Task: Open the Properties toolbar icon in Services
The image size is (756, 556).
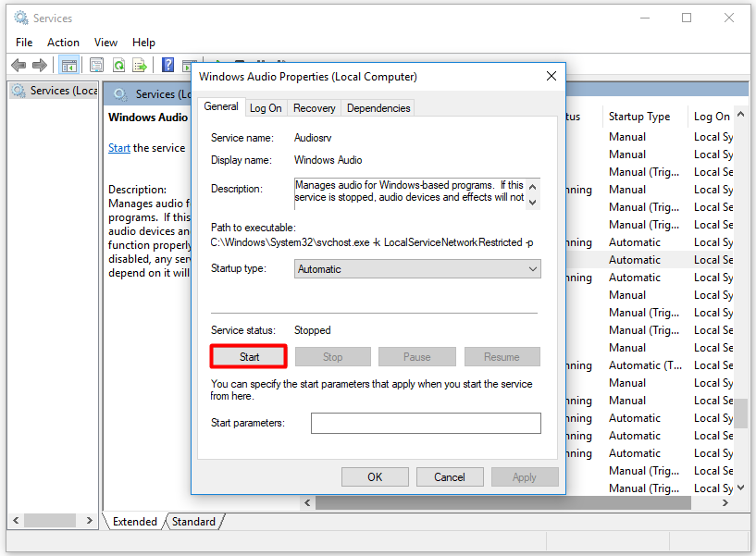Action: click(x=96, y=65)
